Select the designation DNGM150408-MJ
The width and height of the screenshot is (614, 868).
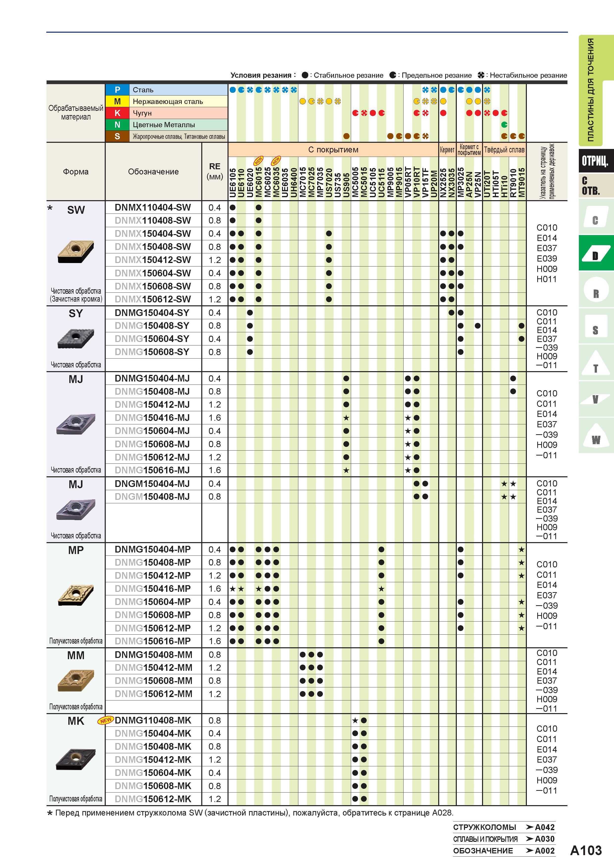[152, 496]
